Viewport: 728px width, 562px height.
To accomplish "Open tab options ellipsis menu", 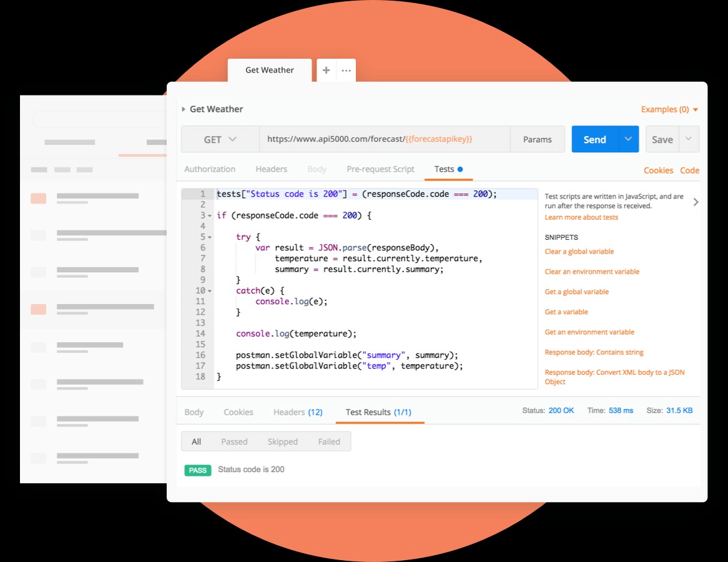I will pos(346,71).
